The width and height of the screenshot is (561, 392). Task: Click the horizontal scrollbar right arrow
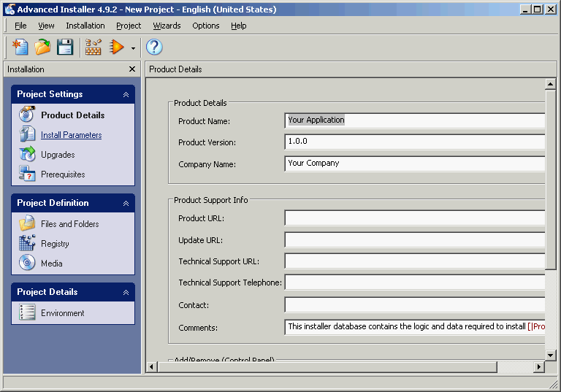[539, 366]
